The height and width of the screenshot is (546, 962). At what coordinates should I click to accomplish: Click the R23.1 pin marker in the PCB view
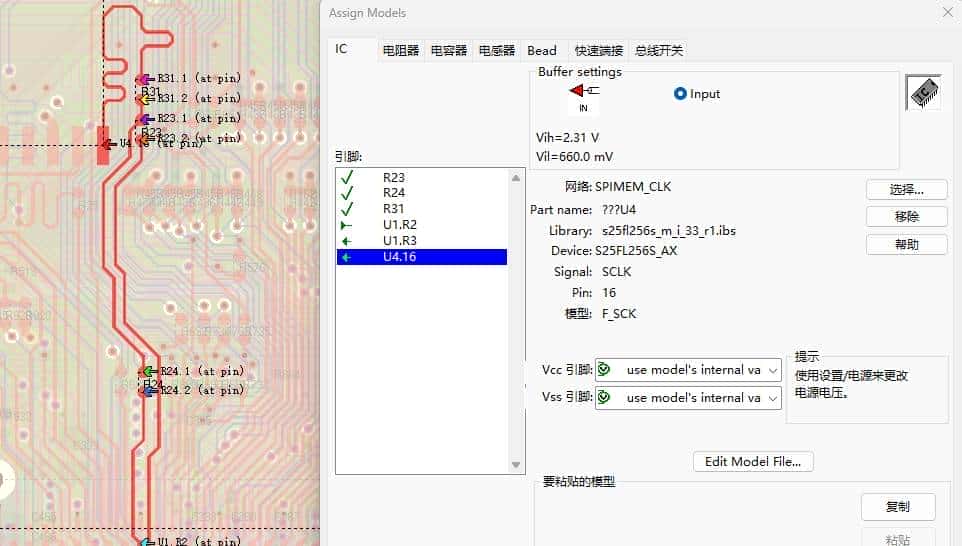145,118
